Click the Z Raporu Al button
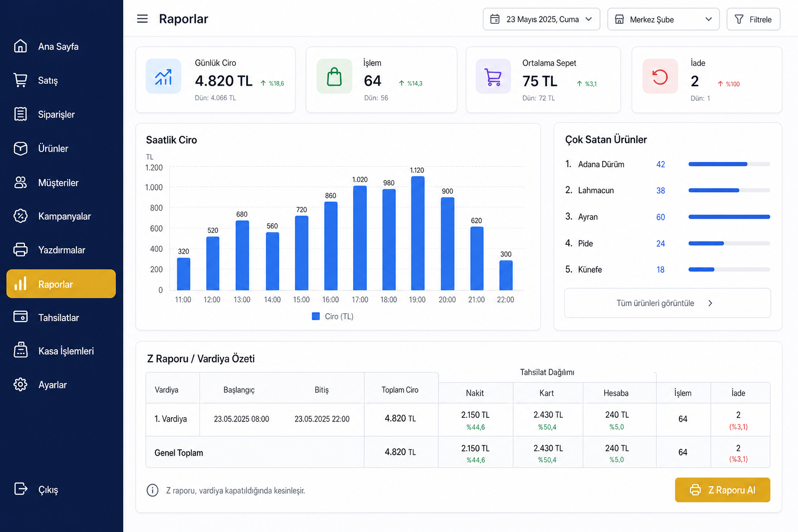798x532 pixels. (722, 490)
